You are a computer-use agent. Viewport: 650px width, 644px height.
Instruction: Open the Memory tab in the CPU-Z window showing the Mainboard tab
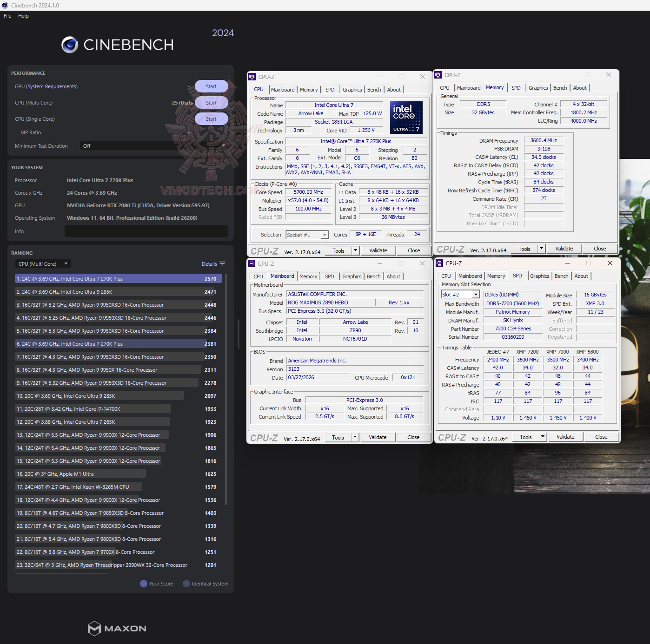pyautogui.click(x=308, y=276)
